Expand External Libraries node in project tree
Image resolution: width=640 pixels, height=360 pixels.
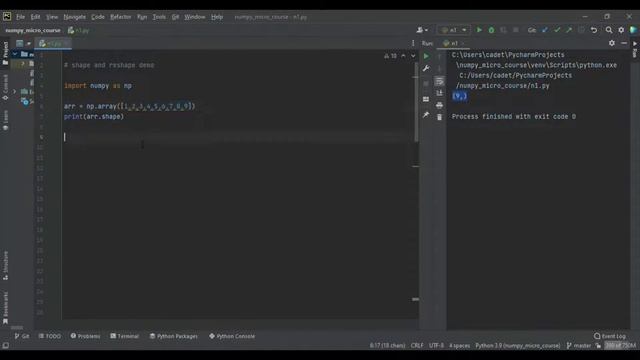(15, 91)
